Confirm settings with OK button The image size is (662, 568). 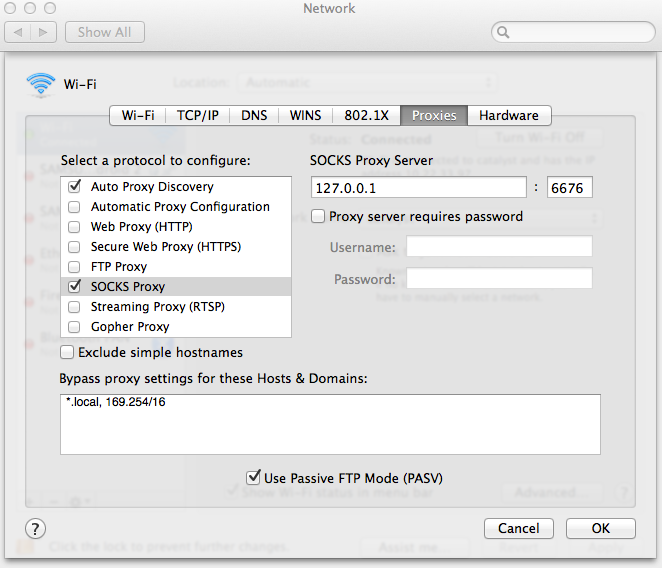click(601, 528)
